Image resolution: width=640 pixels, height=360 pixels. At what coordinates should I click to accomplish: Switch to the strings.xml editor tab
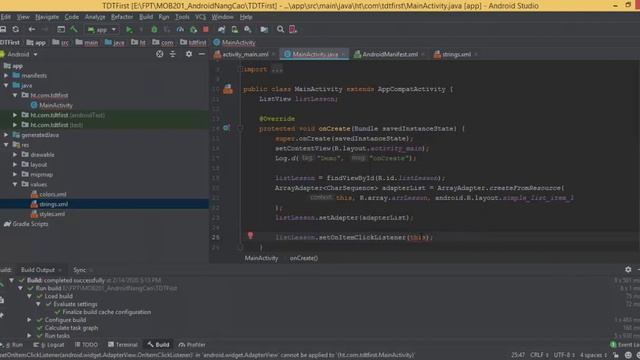[456, 54]
